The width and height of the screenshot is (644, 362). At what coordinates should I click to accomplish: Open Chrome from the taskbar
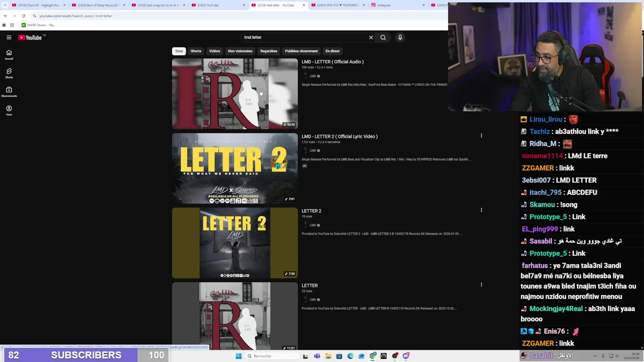coord(372,356)
